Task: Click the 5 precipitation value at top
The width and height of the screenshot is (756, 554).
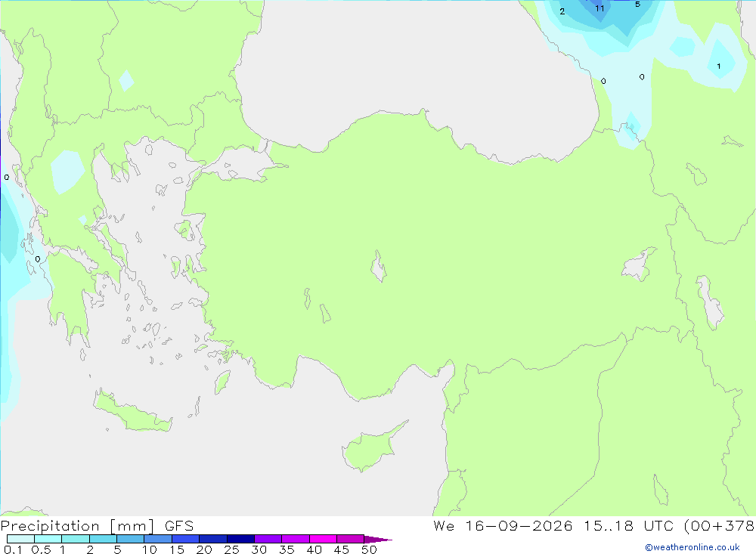Action: (x=637, y=4)
